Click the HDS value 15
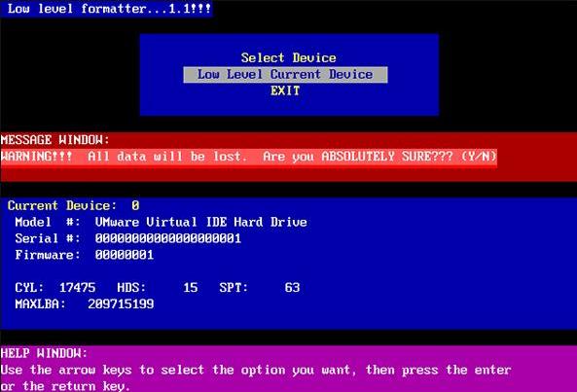 191,288
